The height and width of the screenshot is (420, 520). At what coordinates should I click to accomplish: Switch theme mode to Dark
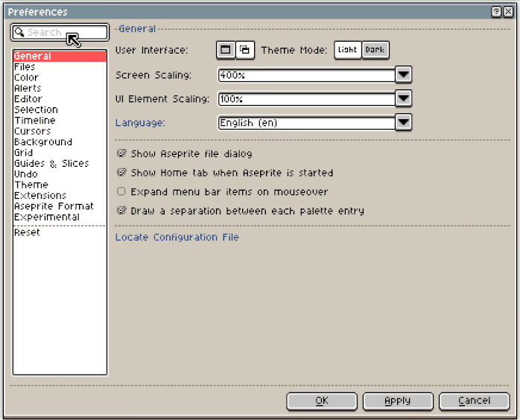tap(375, 50)
